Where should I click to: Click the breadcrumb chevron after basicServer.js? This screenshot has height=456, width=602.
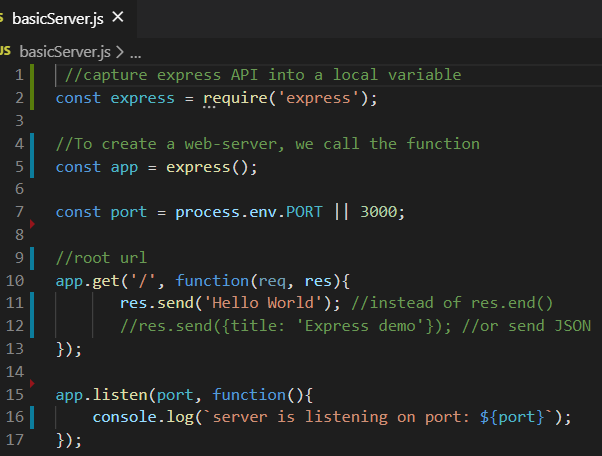click(x=121, y=51)
